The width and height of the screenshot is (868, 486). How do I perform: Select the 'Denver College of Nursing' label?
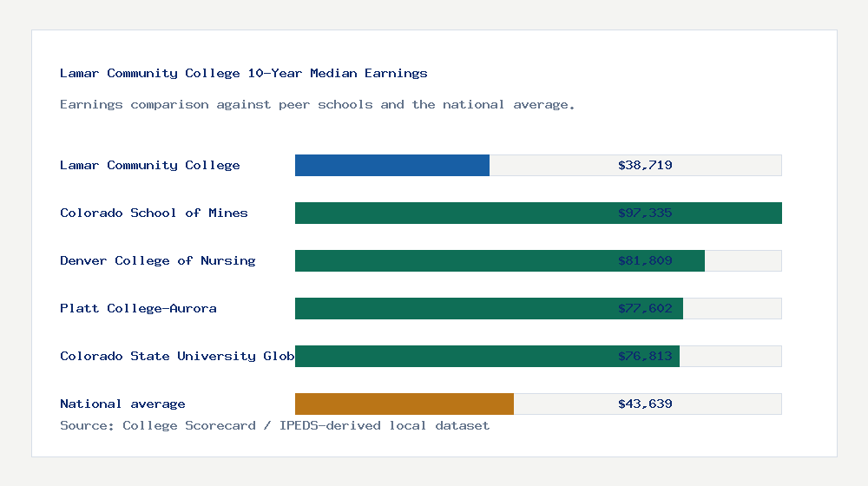158,260
